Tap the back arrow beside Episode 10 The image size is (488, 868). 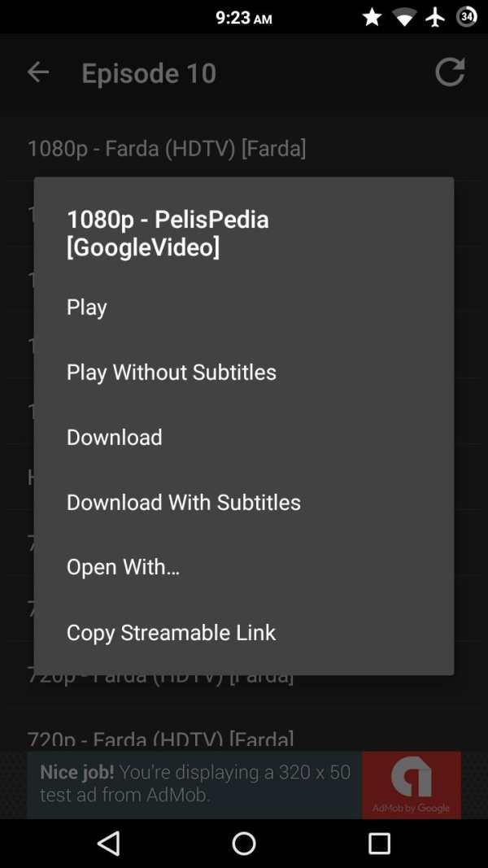point(38,72)
